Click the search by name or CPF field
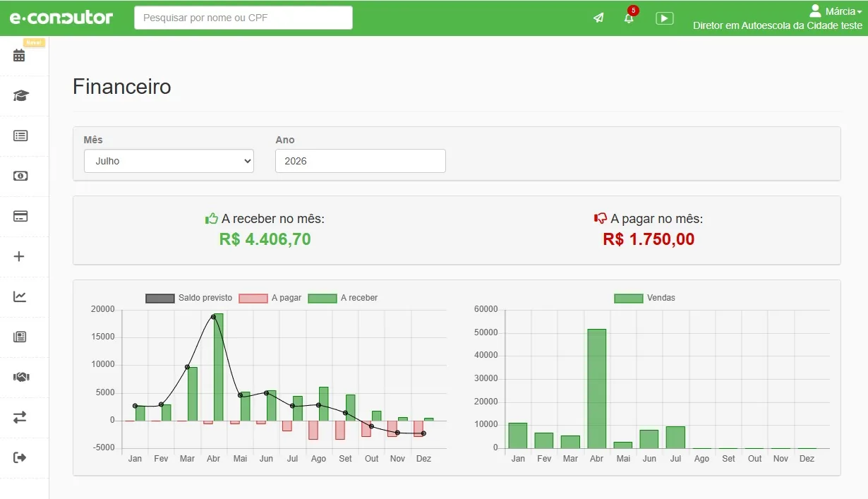The width and height of the screenshot is (868, 499). tap(243, 18)
